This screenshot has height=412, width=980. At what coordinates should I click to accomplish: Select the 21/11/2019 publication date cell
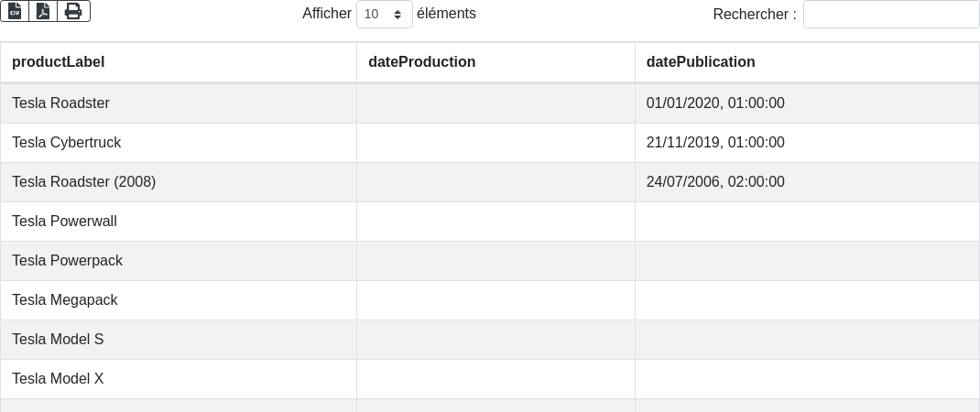click(715, 143)
